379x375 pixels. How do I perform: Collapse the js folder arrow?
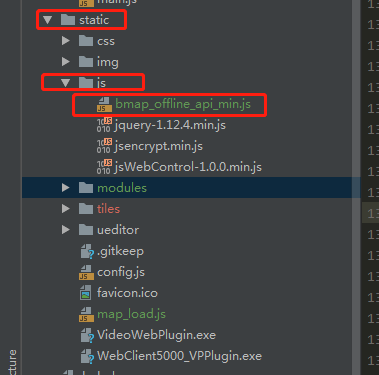pyautogui.click(x=65, y=83)
